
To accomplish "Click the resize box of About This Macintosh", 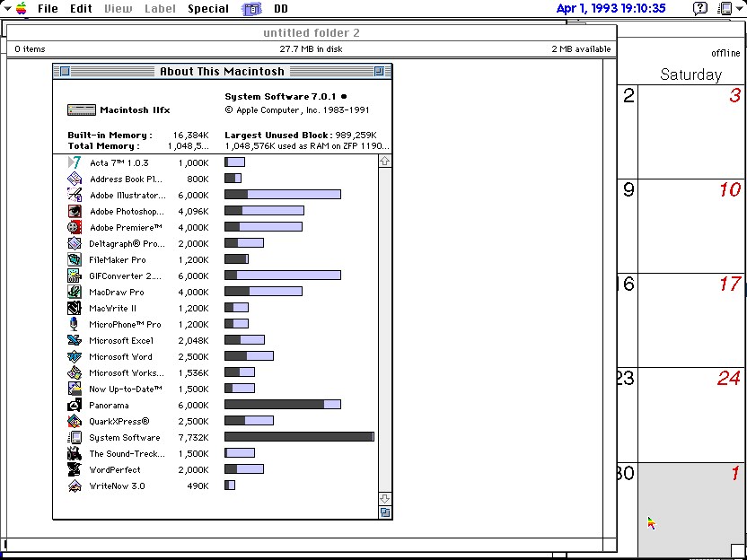I will (385, 512).
